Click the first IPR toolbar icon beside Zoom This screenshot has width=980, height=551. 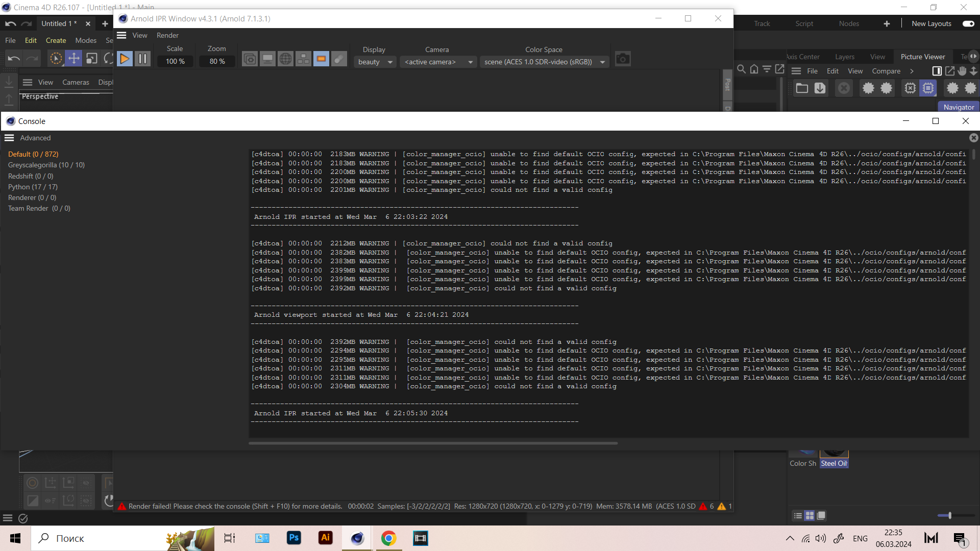[x=250, y=59]
